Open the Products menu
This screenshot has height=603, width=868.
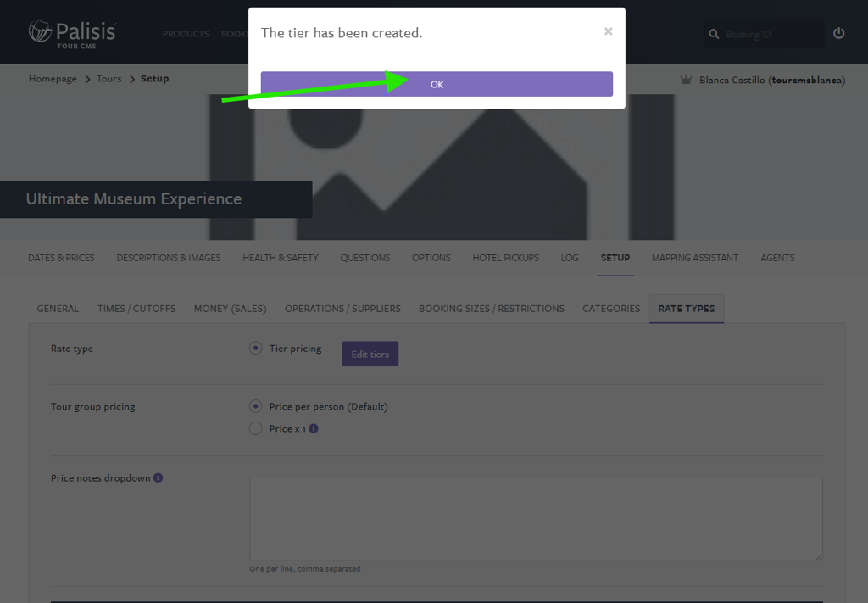[x=186, y=34]
